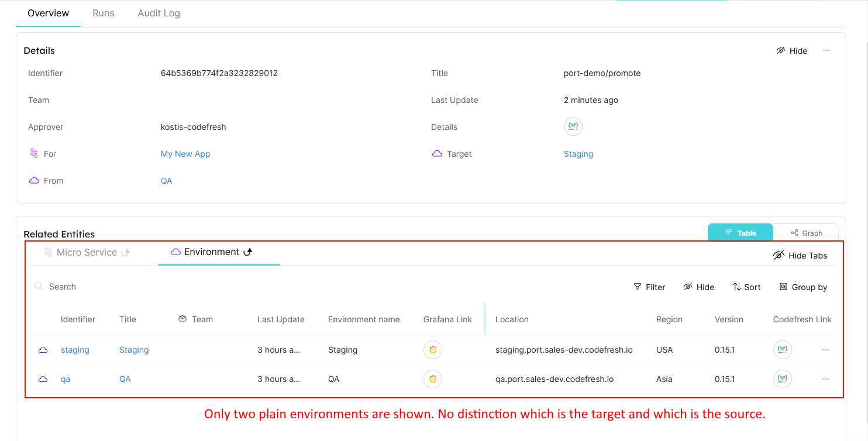
Task: Open the Audit Log tab
Action: (159, 13)
